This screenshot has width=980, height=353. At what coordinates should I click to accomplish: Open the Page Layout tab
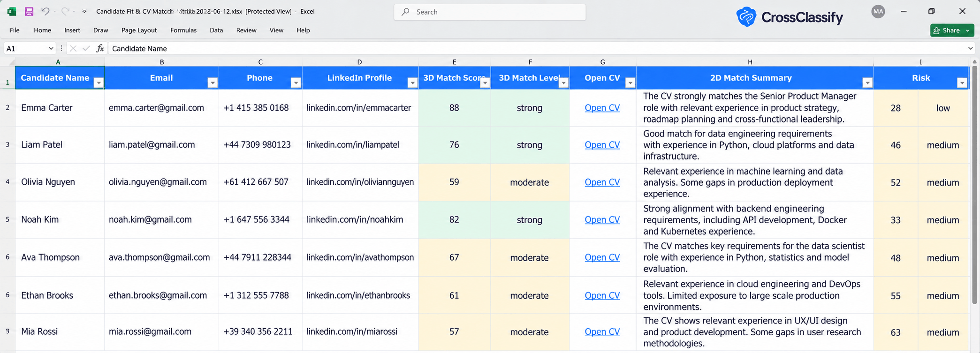point(139,30)
